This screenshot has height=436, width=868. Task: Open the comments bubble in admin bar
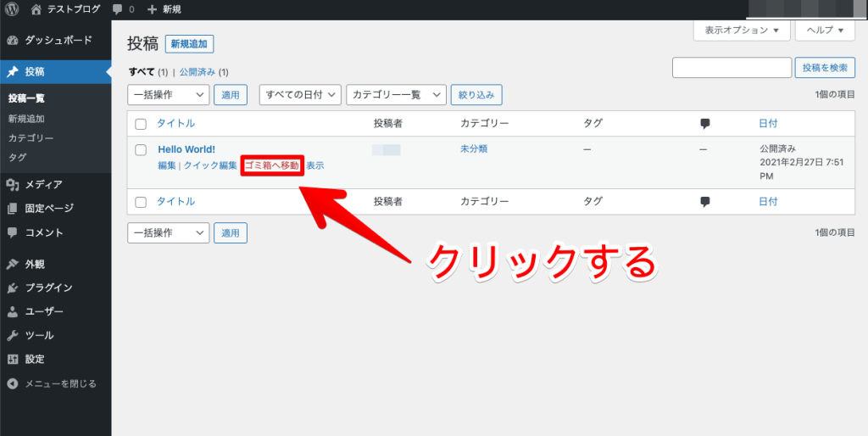point(117,9)
